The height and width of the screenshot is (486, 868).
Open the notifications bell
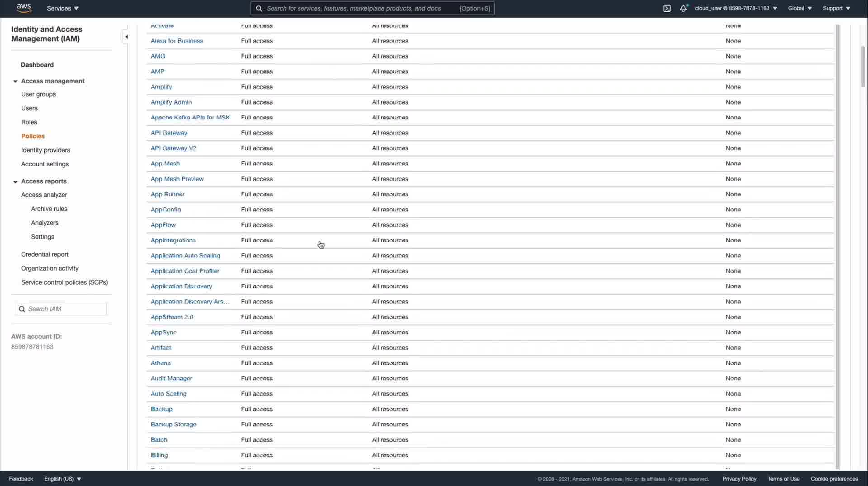coord(684,8)
